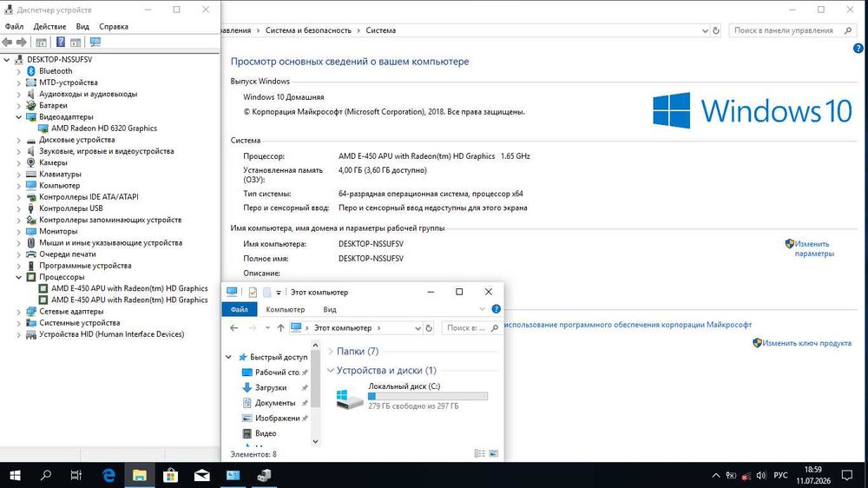Select Загрузки in Explorer sidebar
Viewport: 868px width, 488px height.
(x=271, y=388)
